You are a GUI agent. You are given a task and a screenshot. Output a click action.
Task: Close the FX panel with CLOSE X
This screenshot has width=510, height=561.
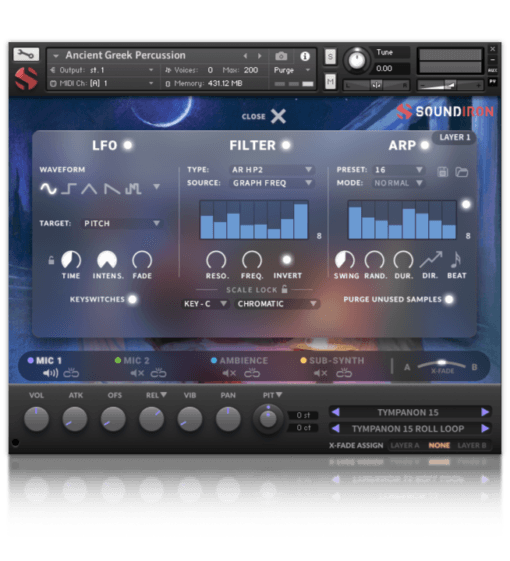click(x=264, y=116)
